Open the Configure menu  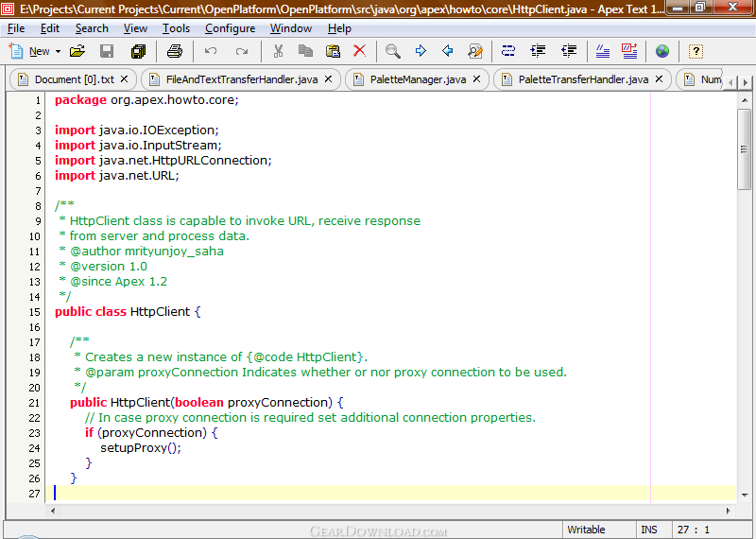230,28
